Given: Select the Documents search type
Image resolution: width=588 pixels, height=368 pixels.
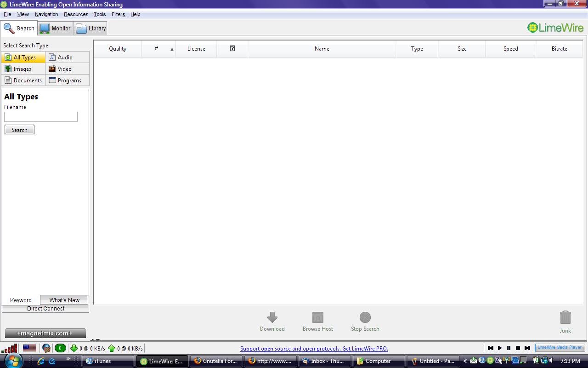Looking at the screenshot, I should coord(23,80).
